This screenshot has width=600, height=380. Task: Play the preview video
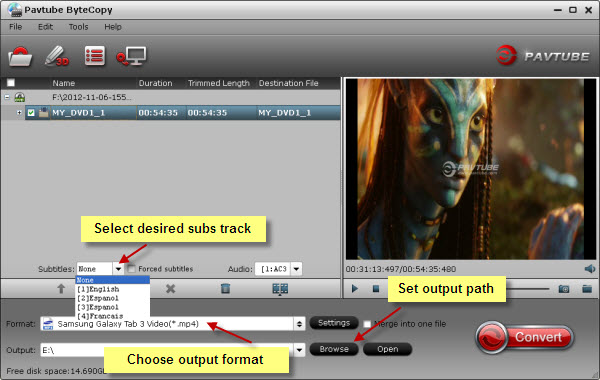(355, 289)
